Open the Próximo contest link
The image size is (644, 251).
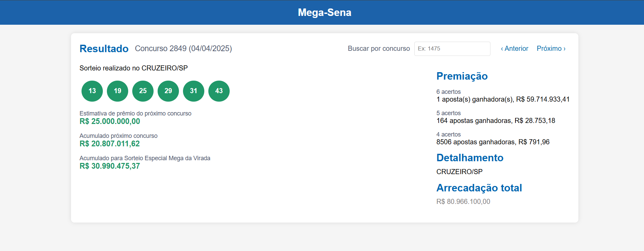(x=551, y=48)
